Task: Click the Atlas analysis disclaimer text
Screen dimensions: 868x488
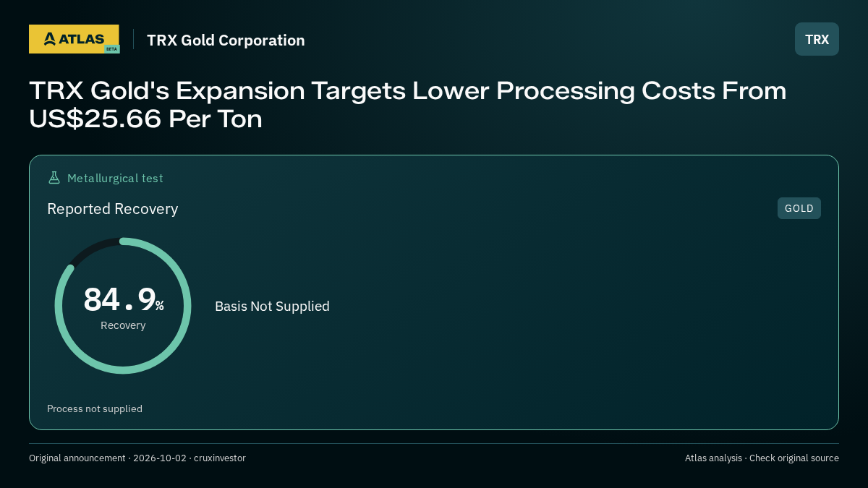Action: [x=762, y=458]
